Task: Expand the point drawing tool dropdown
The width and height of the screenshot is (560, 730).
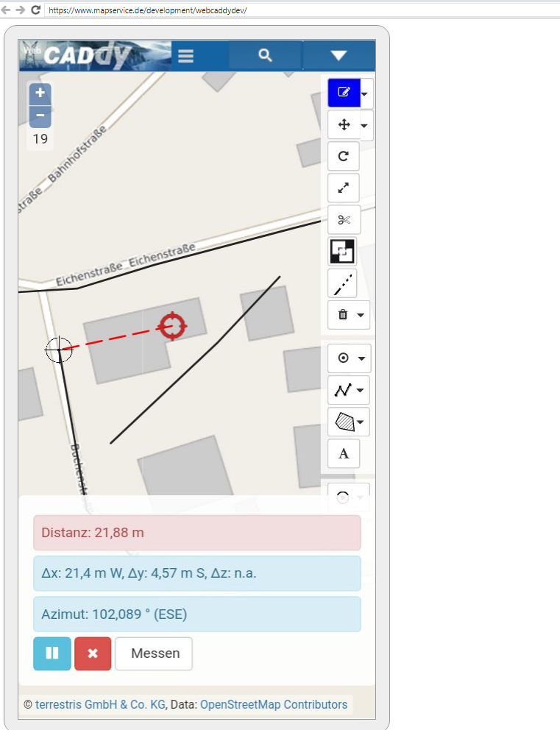Action: point(361,358)
